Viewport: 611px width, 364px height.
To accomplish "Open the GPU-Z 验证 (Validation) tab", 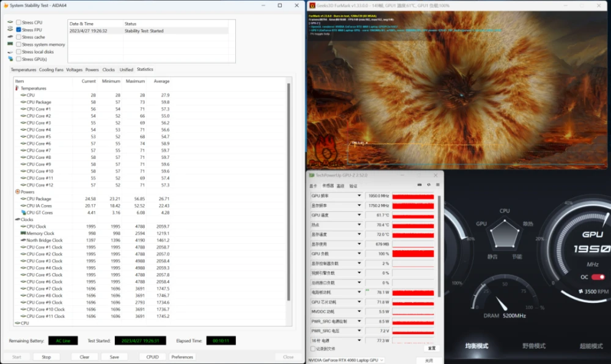I will click(353, 186).
